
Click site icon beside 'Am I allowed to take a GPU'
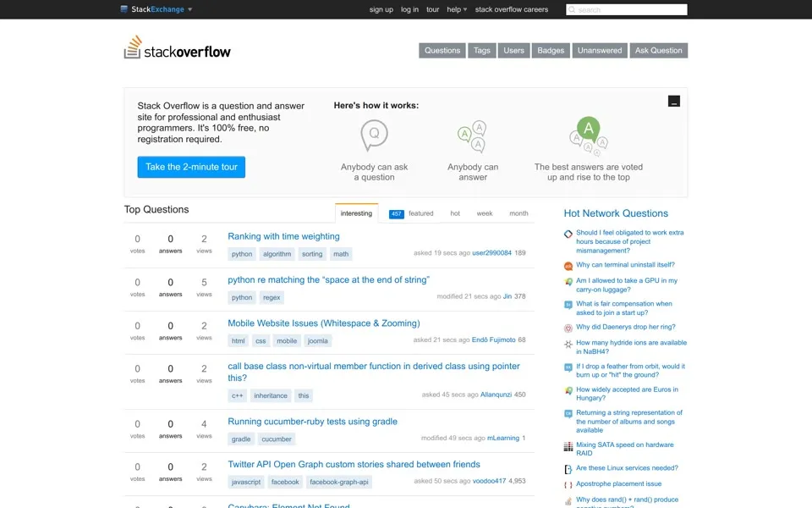pyautogui.click(x=568, y=282)
